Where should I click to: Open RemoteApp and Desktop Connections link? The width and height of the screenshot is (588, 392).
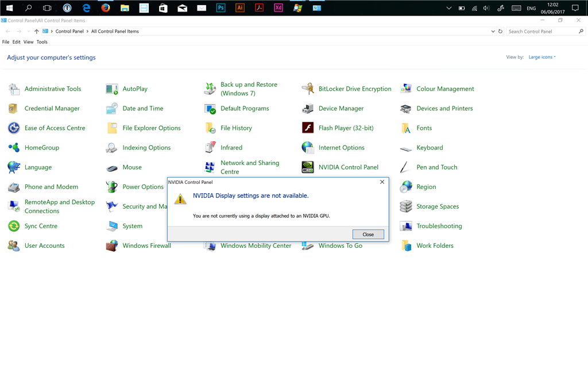(x=60, y=206)
